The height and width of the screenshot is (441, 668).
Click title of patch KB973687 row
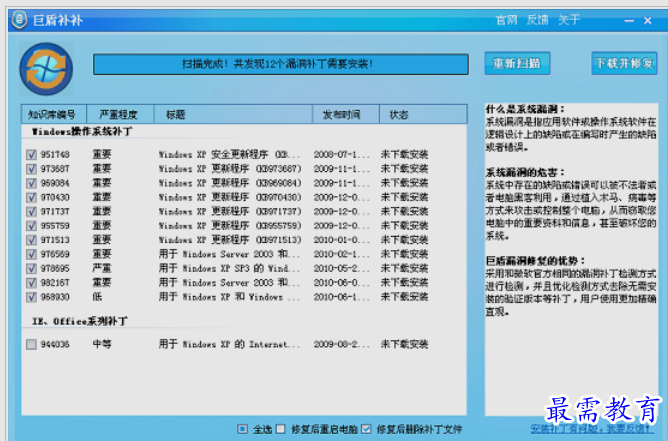(230, 169)
